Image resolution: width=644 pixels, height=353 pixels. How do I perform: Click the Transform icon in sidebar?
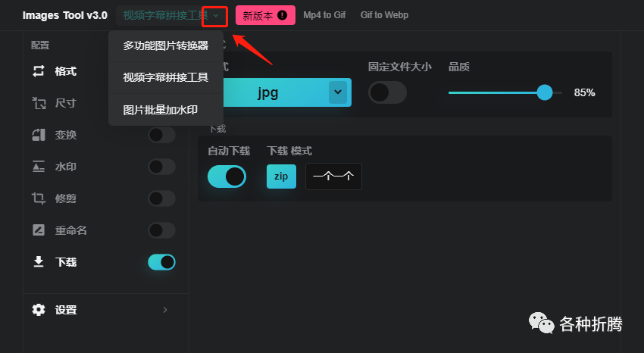(39, 135)
